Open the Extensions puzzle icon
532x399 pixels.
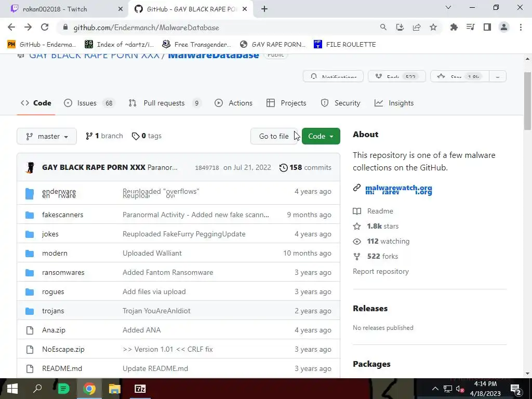click(454, 28)
